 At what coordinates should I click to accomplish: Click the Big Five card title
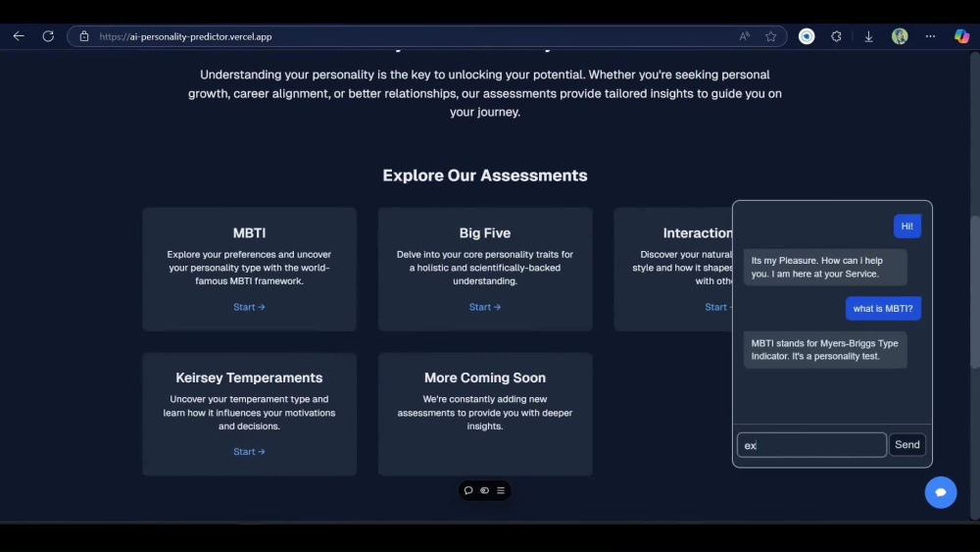point(484,232)
